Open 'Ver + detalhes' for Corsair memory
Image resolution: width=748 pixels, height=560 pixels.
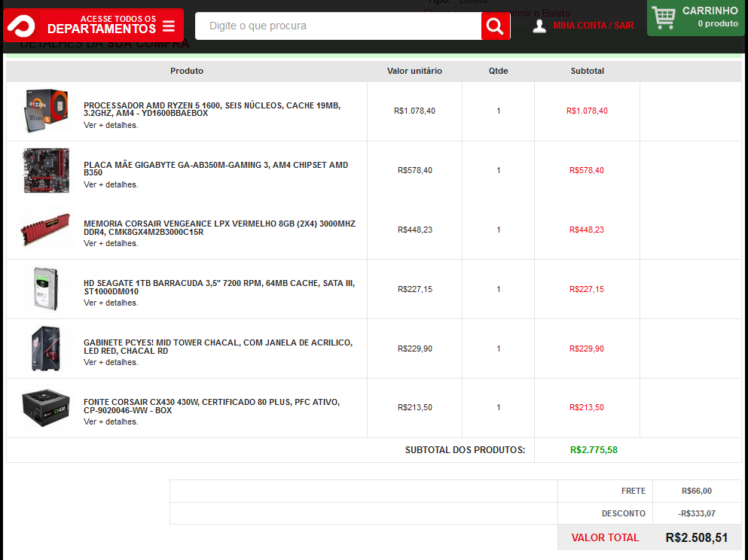(111, 244)
